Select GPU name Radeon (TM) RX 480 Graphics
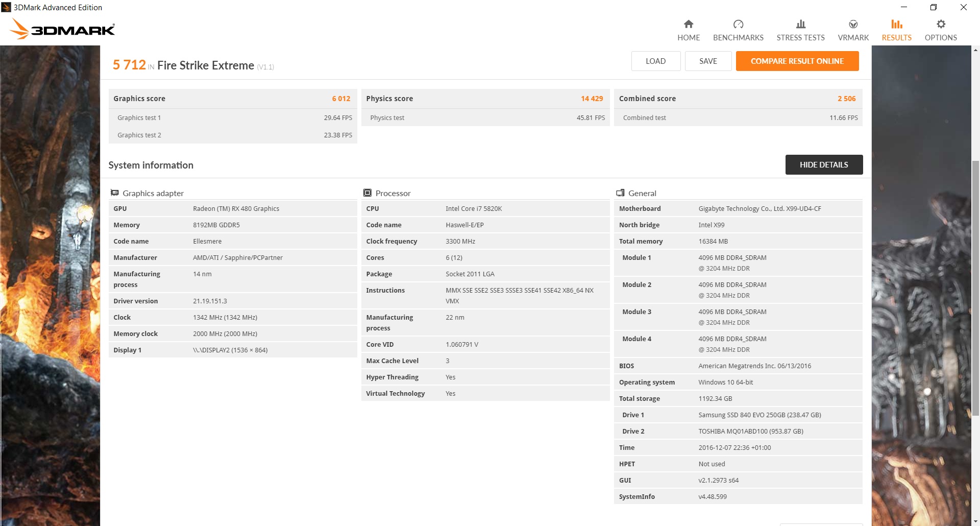 point(236,208)
